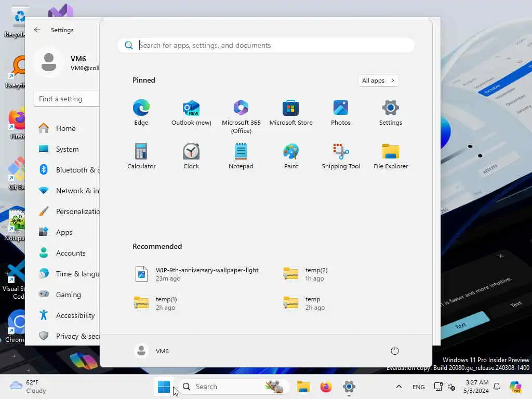This screenshot has height=399, width=532.
Task: Open Edge from pinned apps
Action: 141,113
